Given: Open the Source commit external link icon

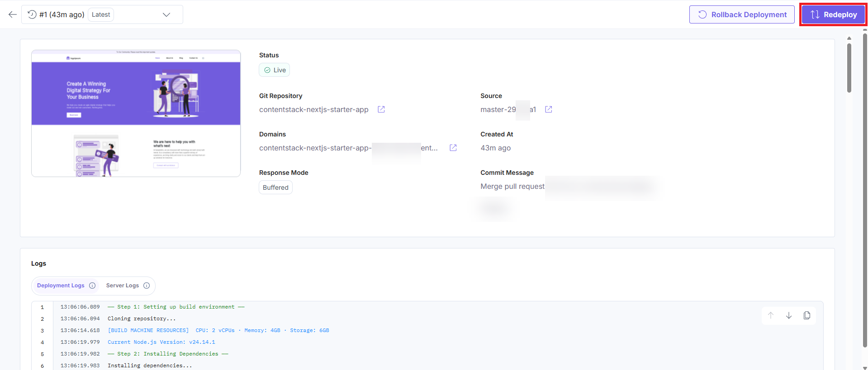Looking at the screenshot, I should tap(549, 109).
